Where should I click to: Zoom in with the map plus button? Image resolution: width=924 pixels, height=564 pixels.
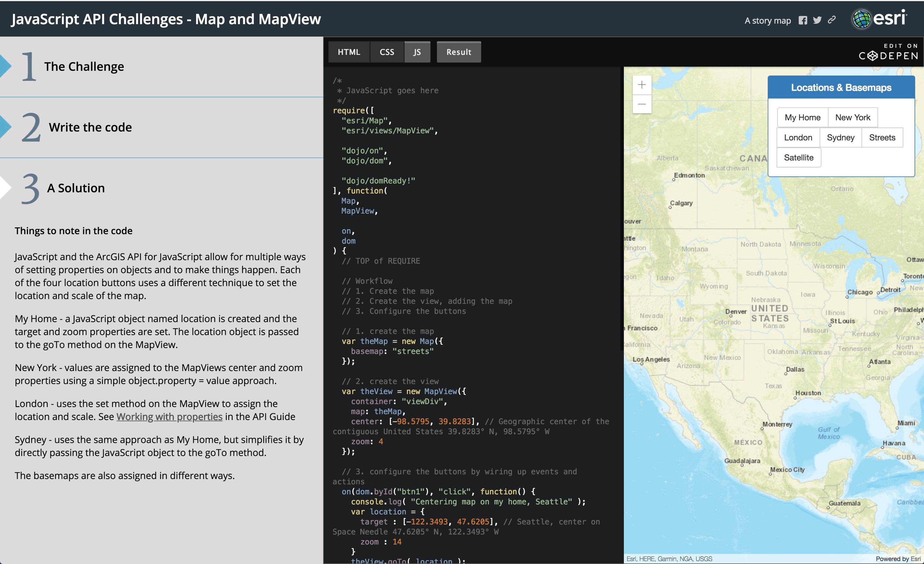pyautogui.click(x=642, y=85)
